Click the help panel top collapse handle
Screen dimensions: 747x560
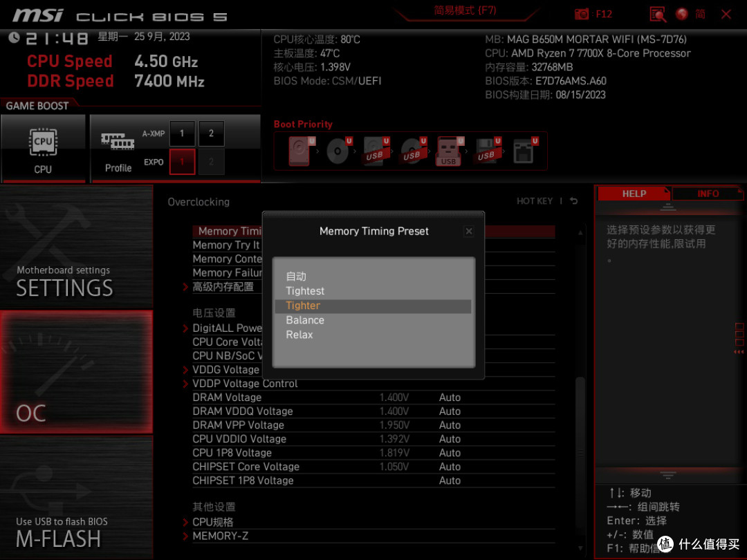coord(668,207)
